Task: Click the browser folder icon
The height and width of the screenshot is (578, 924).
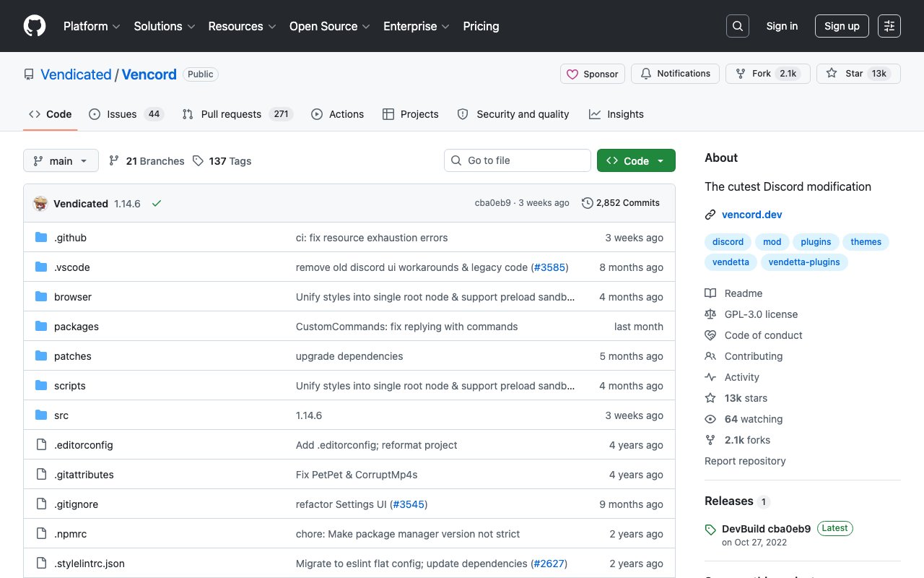Action: coord(41,297)
